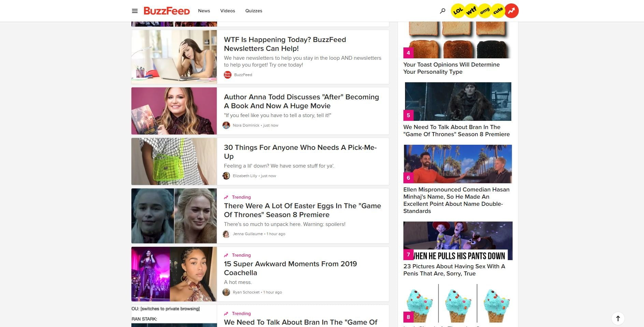Open the hamburger menu icon
The width and height of the screenshot is (644, 327).
(135, 11)
